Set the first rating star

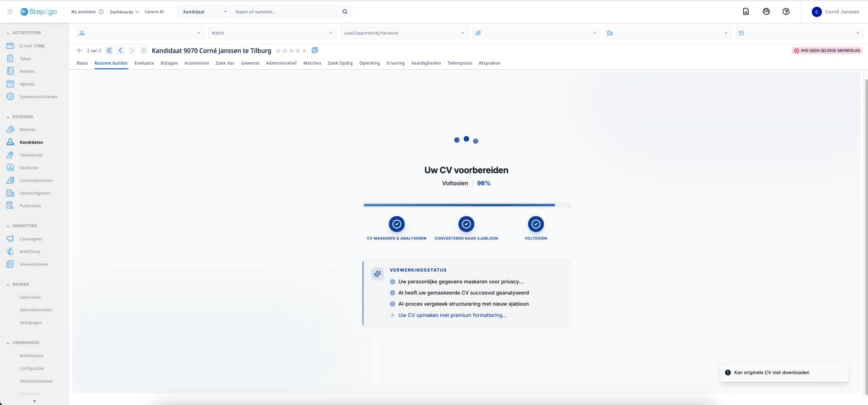[x=278, y=51]
